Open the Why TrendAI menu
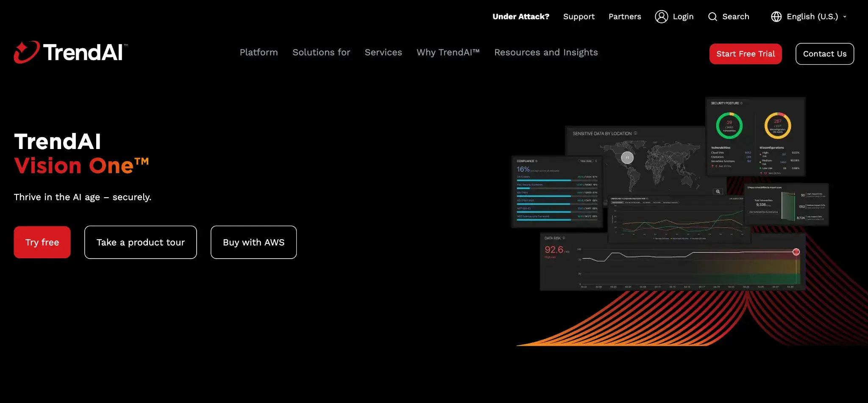Image resolution: width=868 pixels, height=403 pixels. click(x=448, y=52)
